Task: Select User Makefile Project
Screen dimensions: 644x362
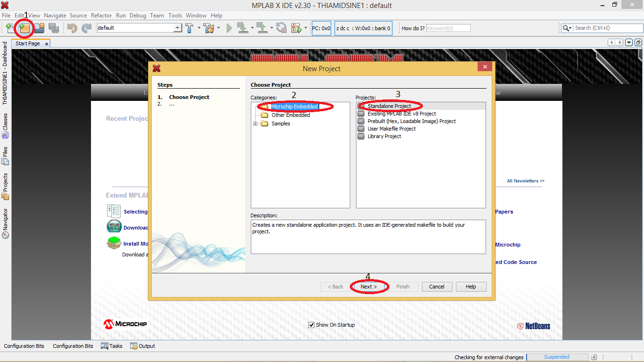Action: [392, 129]
